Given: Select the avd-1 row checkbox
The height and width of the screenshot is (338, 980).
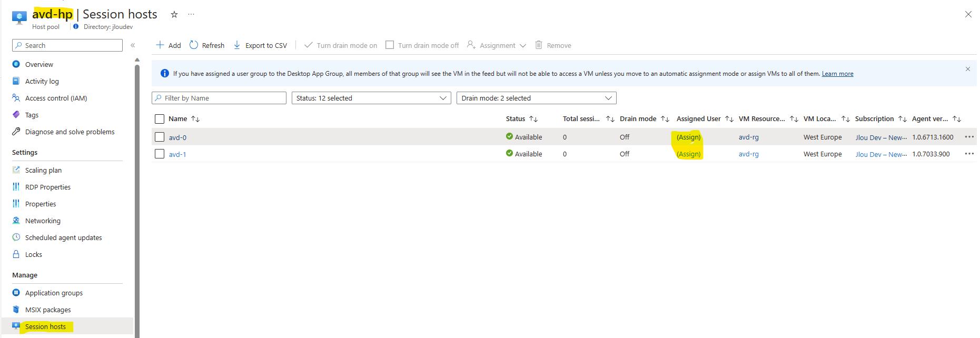Looking at the screenshot, I should (160, 154).
